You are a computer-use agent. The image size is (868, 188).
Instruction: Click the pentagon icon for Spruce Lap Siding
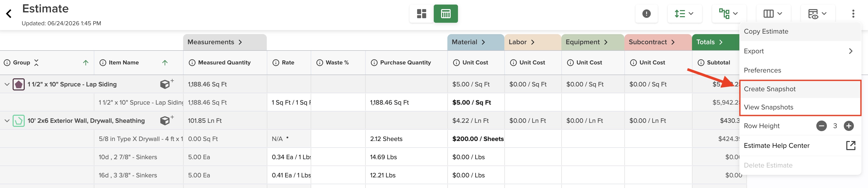click(x=18, y=84)
